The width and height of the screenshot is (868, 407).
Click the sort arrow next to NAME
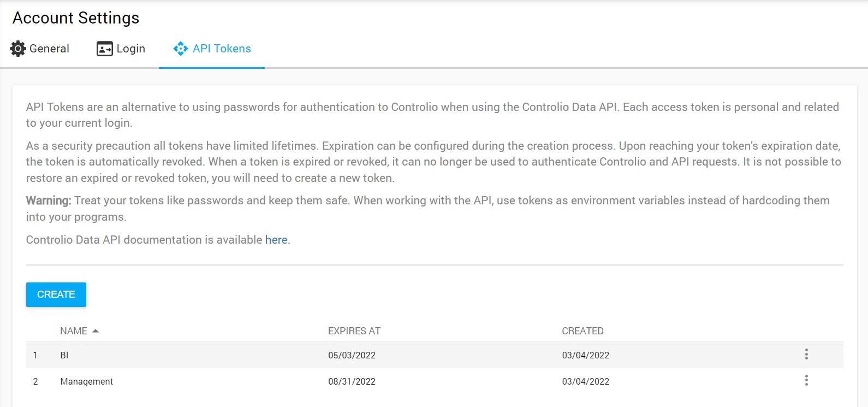[x=96, y=331]
